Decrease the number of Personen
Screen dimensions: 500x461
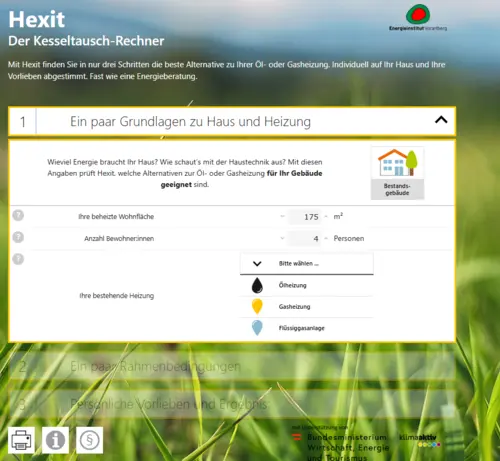[x=282, y=238]
